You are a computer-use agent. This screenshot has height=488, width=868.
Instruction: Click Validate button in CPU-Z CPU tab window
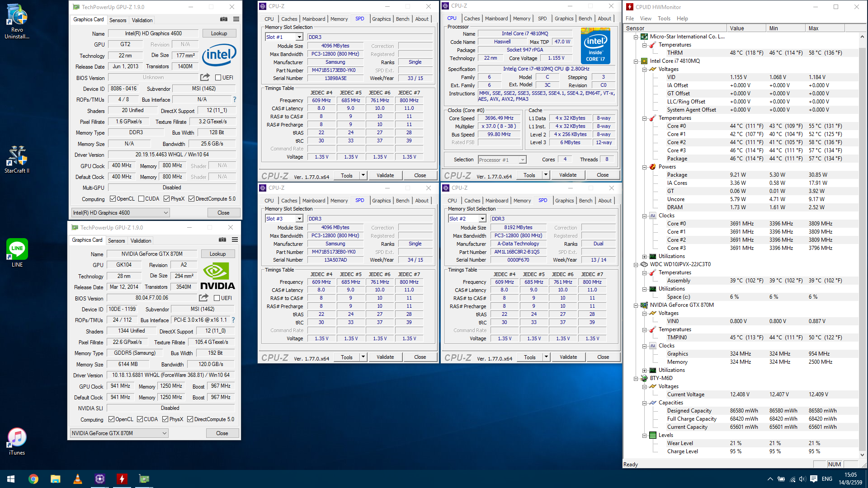tap(568, 175)
